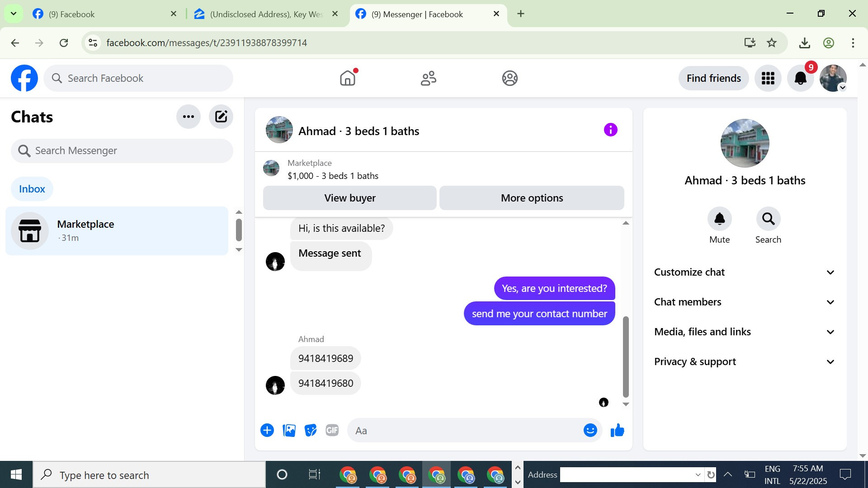Open Chats options three-dot menu
868x488 pixels.
tap(189, 117)
